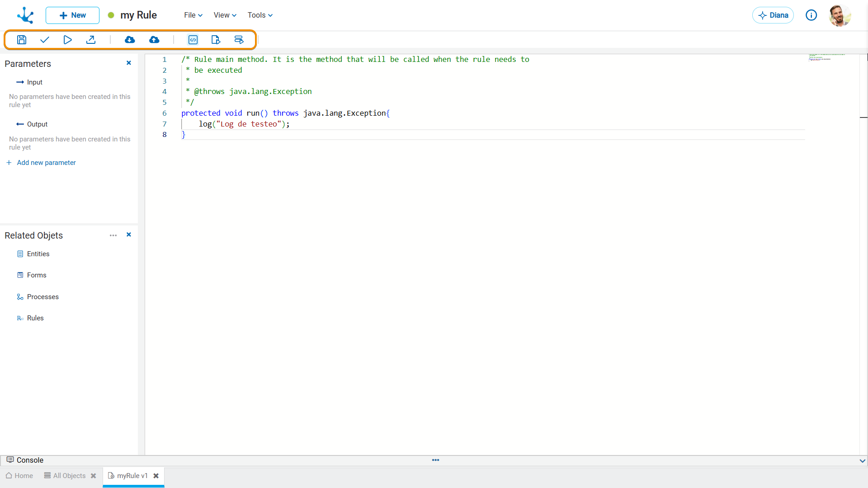Run the rule with the play icon
The width and height of the screenshot is (868, 488).
click(68, 40)
